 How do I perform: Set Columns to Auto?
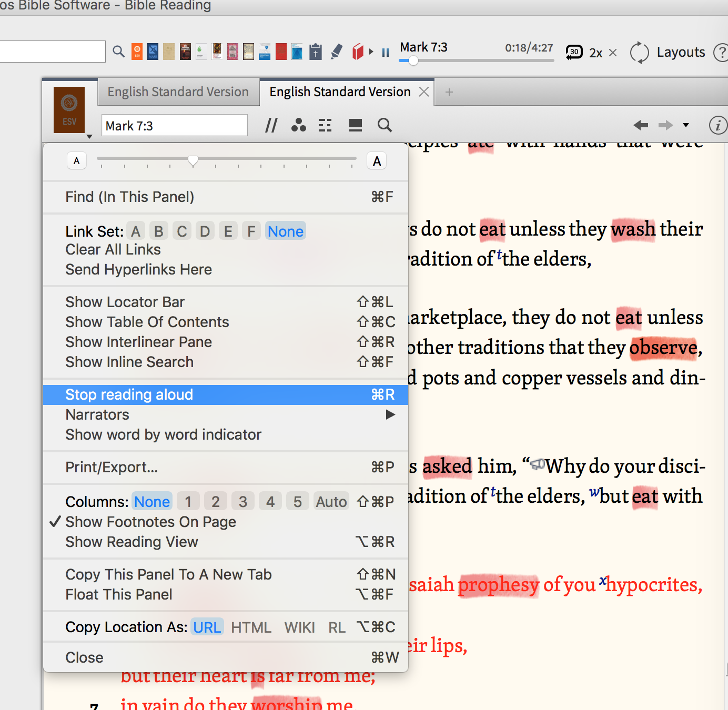(331, 502)
